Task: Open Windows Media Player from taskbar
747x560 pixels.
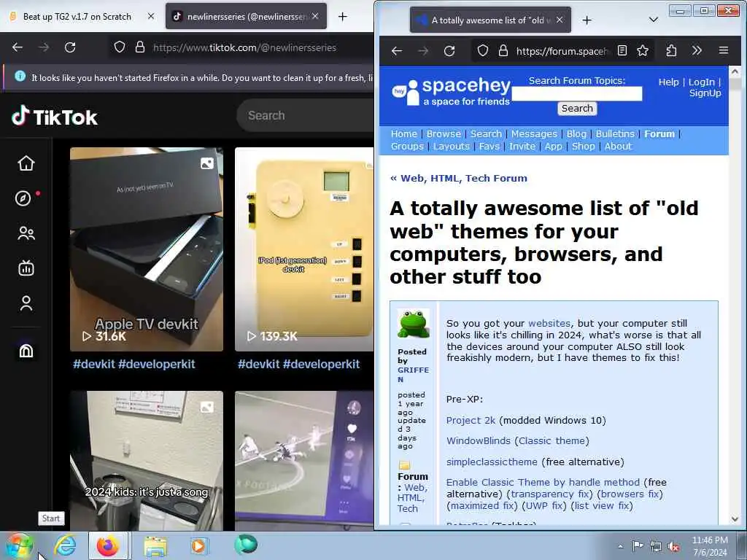Action: point(198,545)
